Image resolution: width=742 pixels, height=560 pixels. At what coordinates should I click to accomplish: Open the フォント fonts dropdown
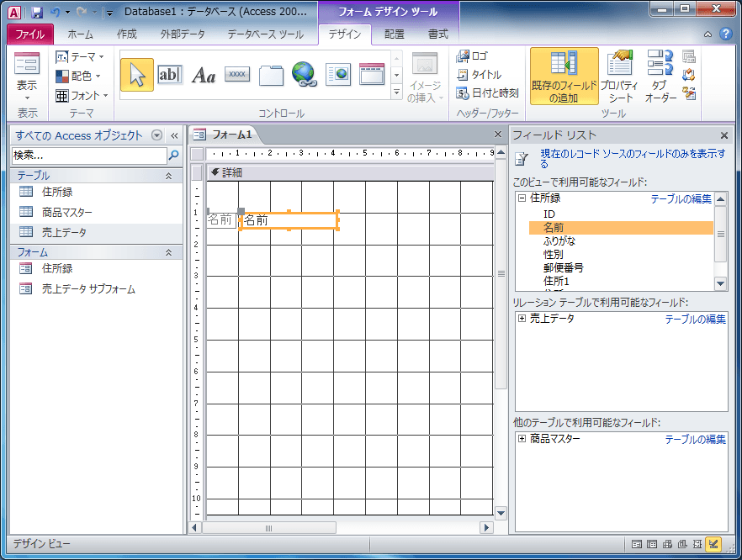pyautogui.click(x=82, y=95)
